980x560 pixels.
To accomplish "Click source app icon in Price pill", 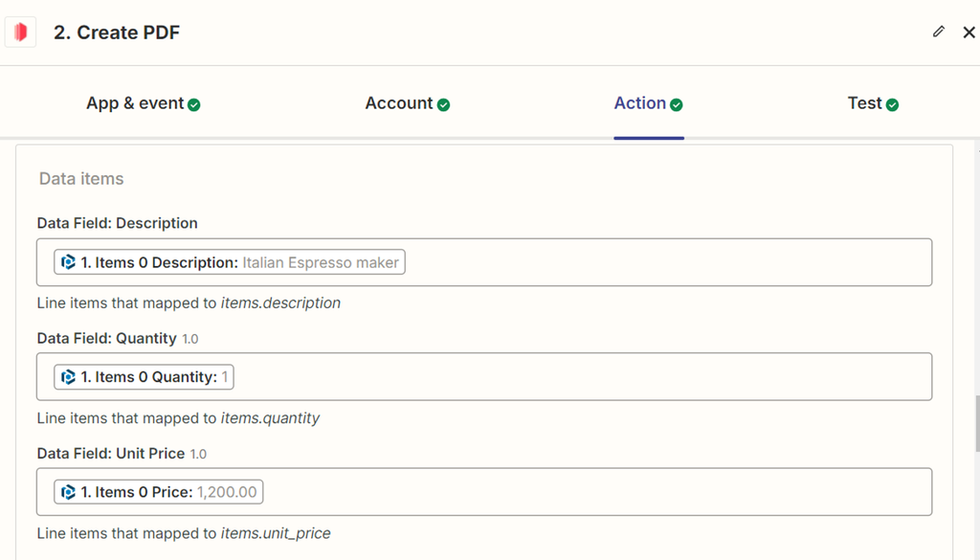I will [69, 492].
